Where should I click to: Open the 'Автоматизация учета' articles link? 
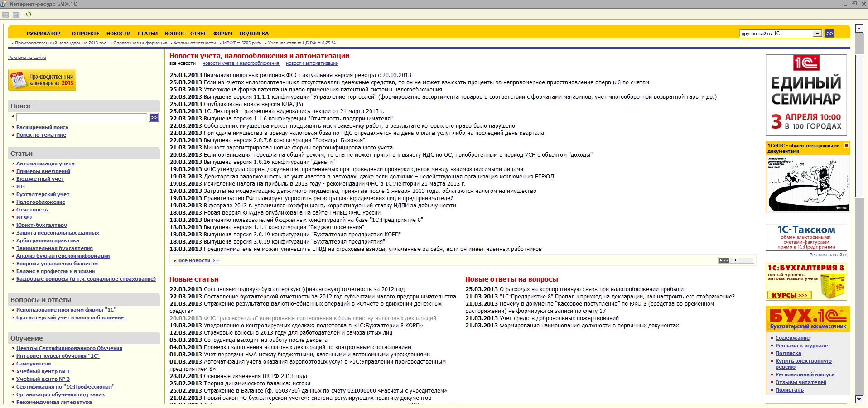[45, 163]
